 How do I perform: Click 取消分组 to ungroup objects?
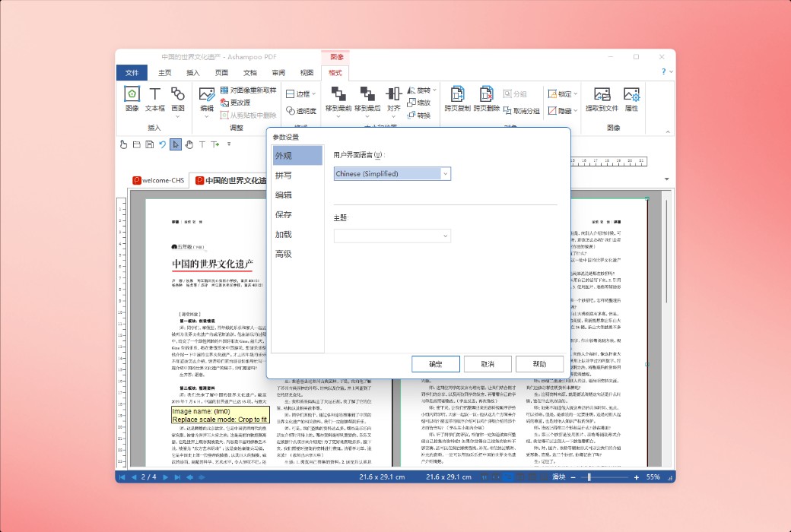click(x=525, y=110)
